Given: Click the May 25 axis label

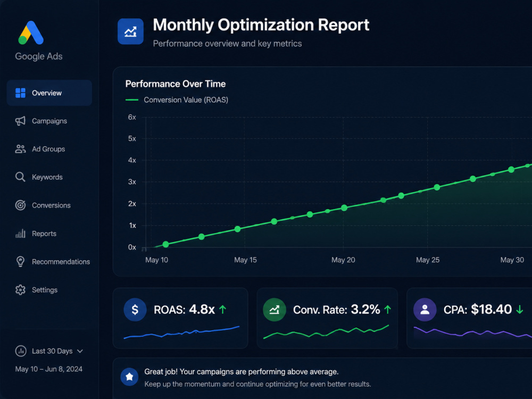Looking at the screenshot, I should [428, 260].
